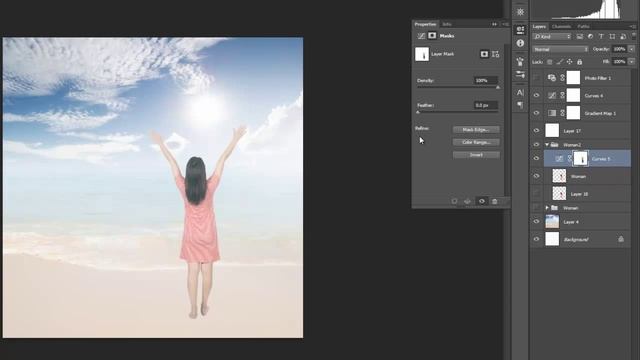
Task: Click the Background layer lock icon
Action: coord(621,239)
